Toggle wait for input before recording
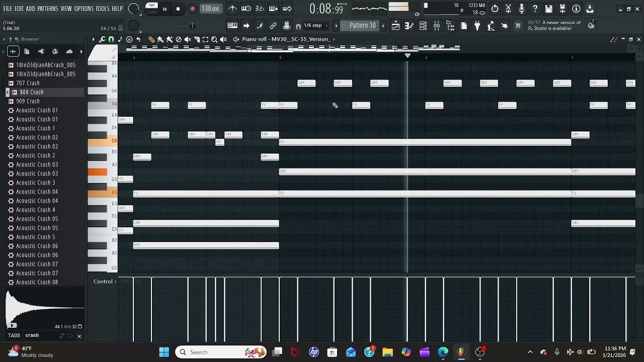This screenshot has height=362, width=644. [x=246, y=9]
